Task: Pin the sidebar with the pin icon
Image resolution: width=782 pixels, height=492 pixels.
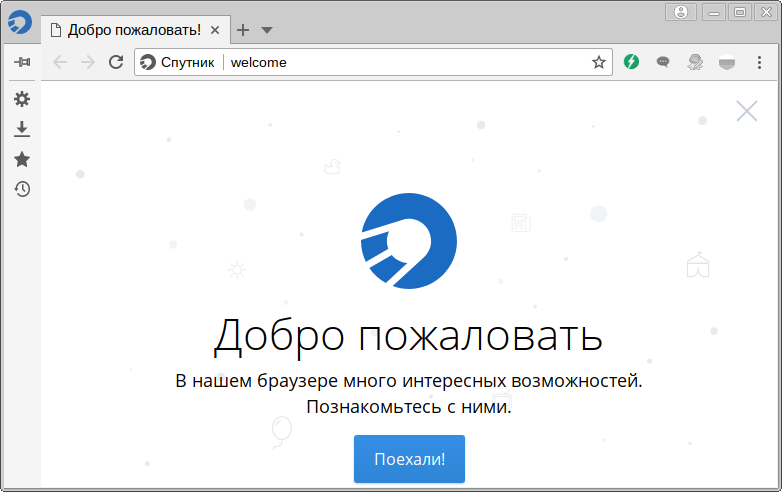Action: (x=22, y=62)
